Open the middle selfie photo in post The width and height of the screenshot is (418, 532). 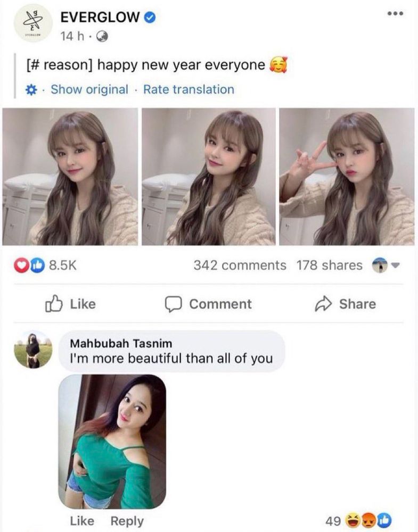[209, 177]
